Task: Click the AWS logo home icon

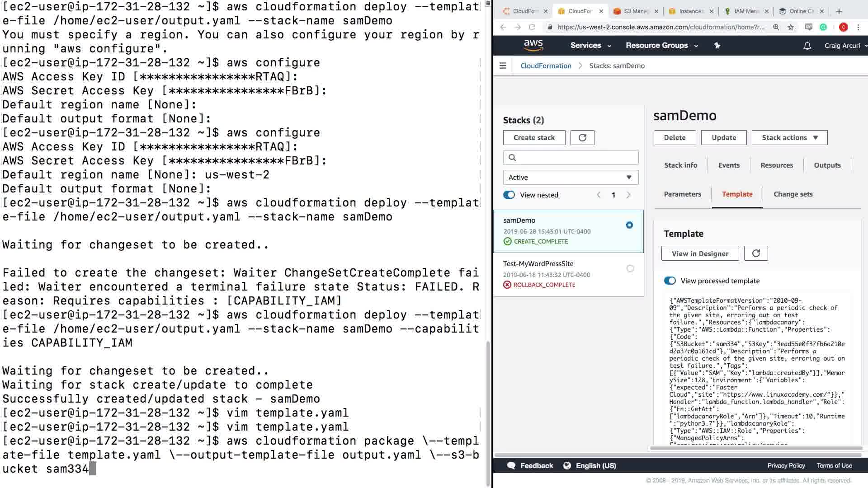Action: click(533, 45)
